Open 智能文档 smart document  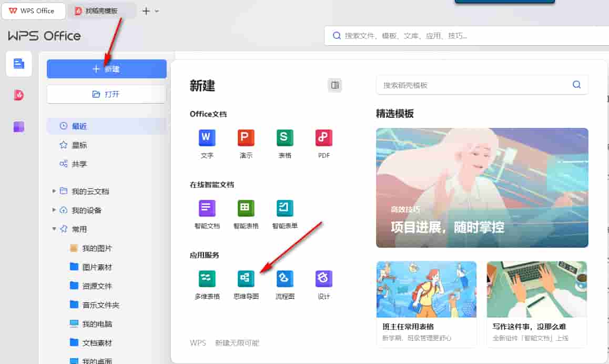(207, 215)
